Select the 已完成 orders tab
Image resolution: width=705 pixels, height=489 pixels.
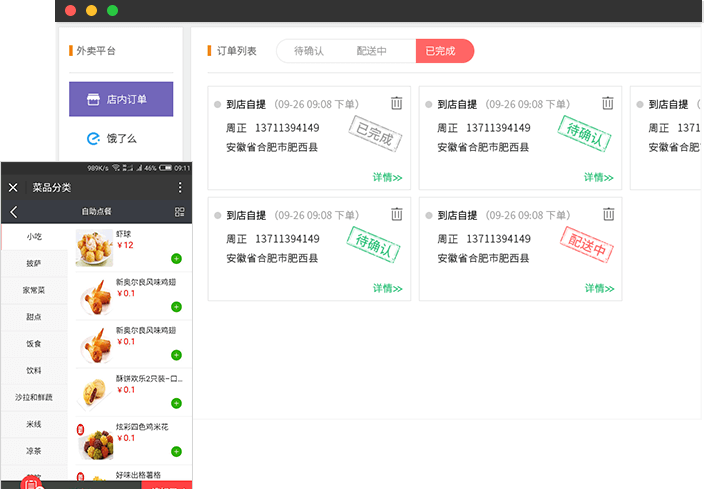[x=445, y=51]
